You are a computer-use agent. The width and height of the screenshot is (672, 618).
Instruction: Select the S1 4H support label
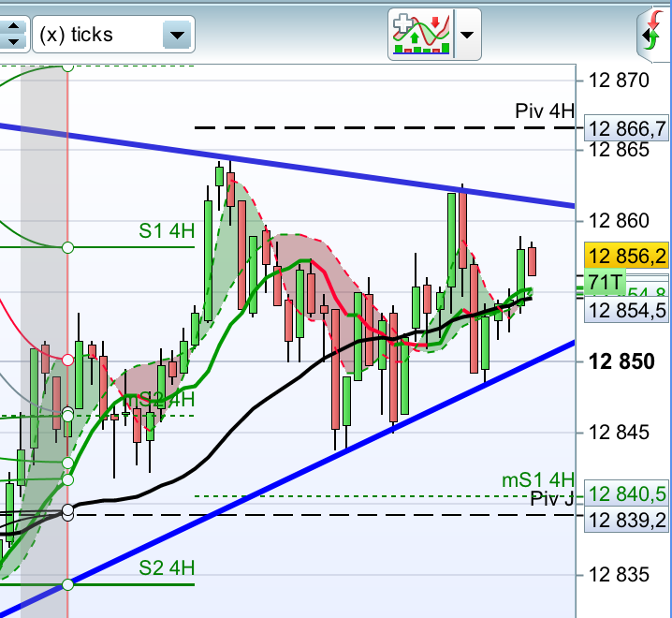click(167, 230)
